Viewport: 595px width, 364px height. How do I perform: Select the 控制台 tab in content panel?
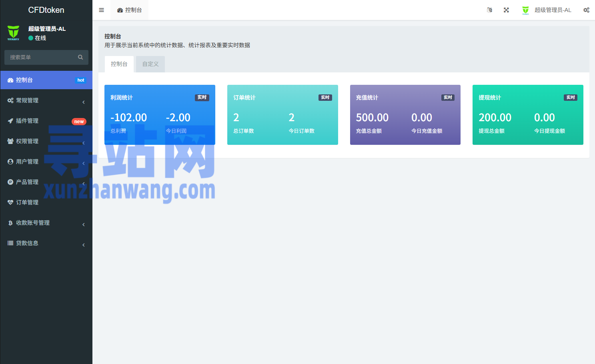[119, 64]
